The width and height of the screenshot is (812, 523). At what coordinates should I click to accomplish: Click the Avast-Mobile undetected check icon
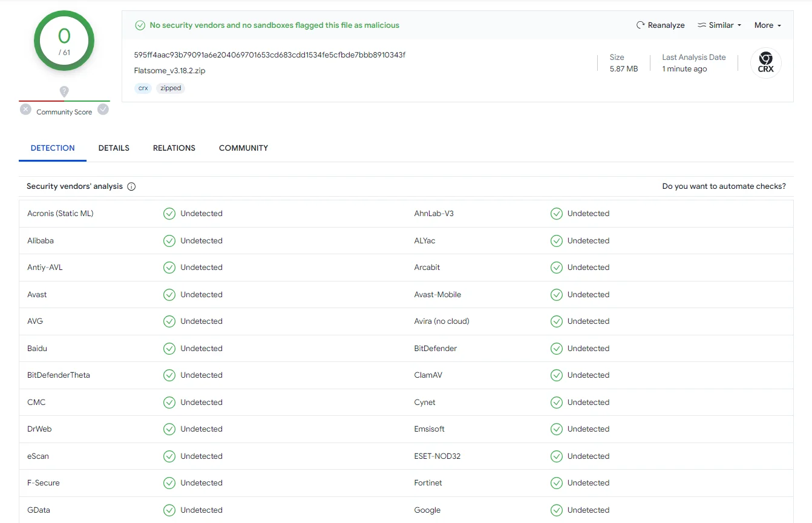tap(557, 295)
